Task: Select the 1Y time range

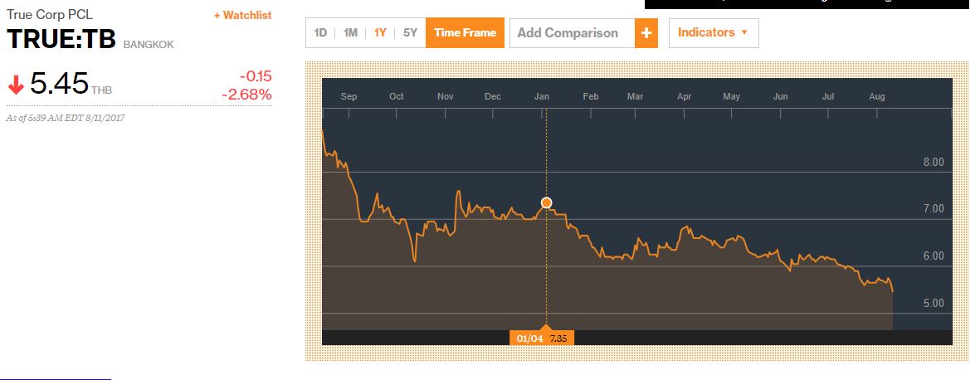Action: [380, 33]
